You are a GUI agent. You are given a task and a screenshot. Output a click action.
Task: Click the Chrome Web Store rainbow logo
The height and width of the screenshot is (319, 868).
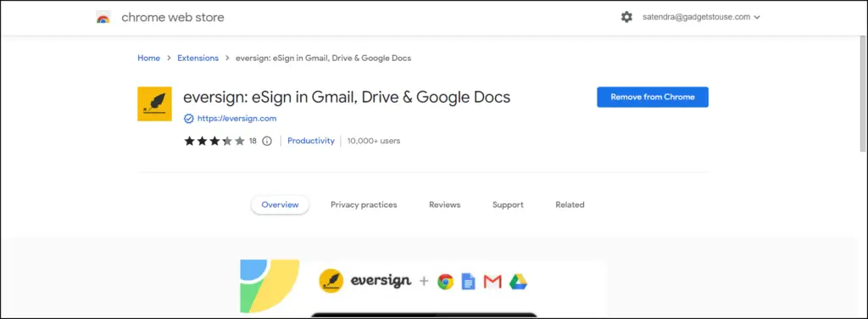103,17
